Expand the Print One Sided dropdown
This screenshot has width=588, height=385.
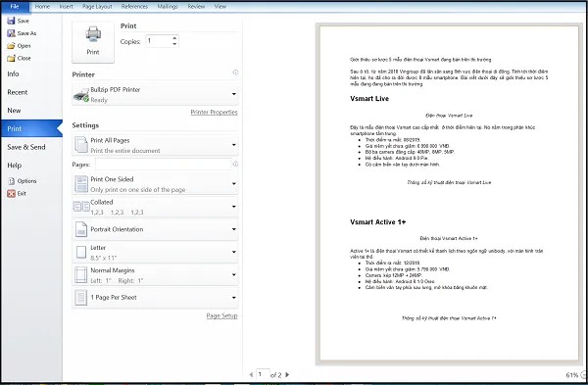(x=155, y=184)
